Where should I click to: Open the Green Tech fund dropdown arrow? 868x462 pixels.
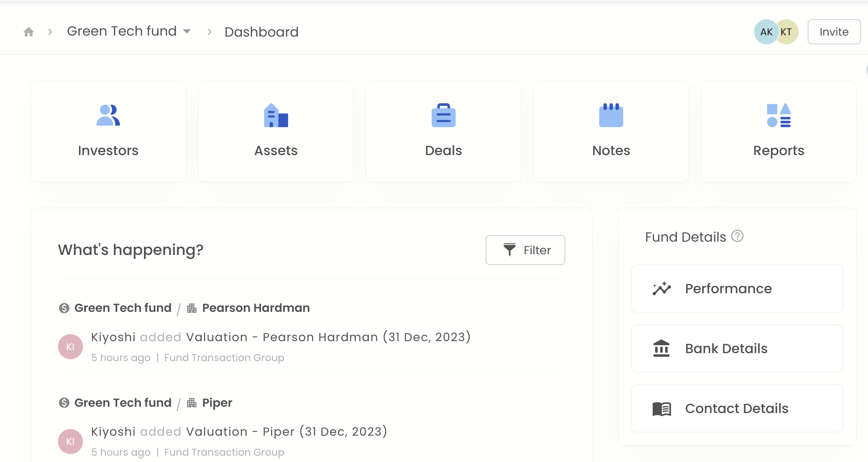point(187,32)
